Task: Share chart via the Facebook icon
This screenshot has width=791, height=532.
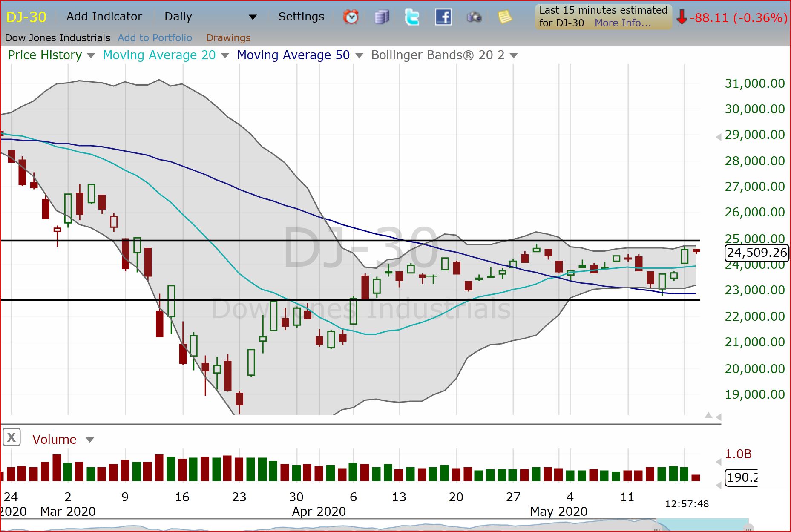Action: 443,17
